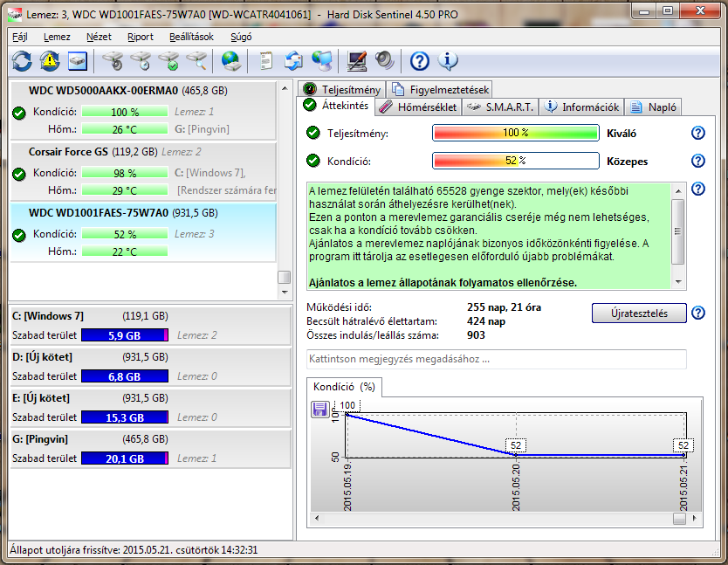
Task: Click the disk icon with green checkmark
Action: 168,61
